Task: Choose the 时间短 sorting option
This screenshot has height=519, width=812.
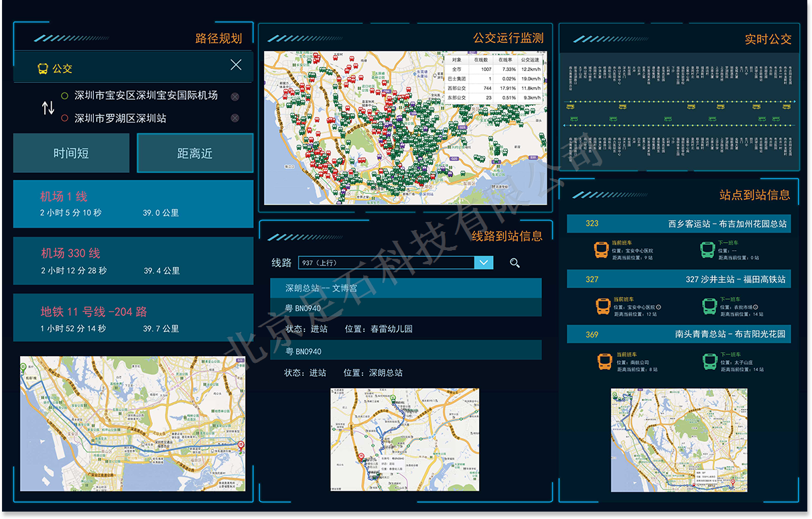Action: (71, 153)
